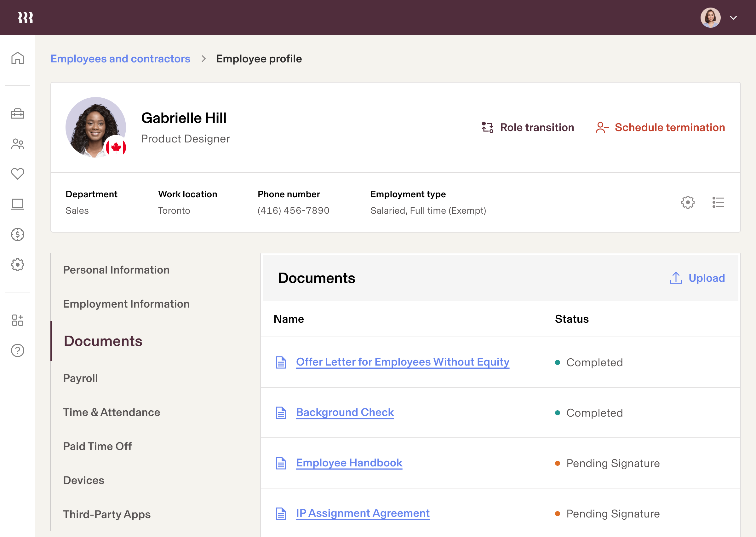The image size is (756, 537).
Task: Upload a new document
Action: click(697, 278)
